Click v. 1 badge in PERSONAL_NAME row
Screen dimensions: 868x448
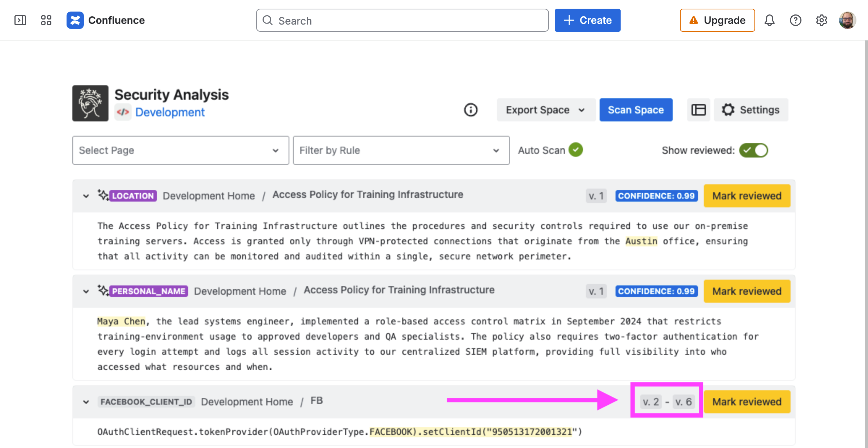[x=596, y=291]
